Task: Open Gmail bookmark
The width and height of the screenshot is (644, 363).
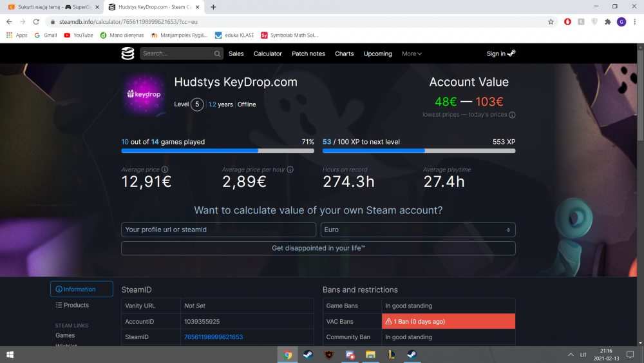Action: click(x=46, y=35)
